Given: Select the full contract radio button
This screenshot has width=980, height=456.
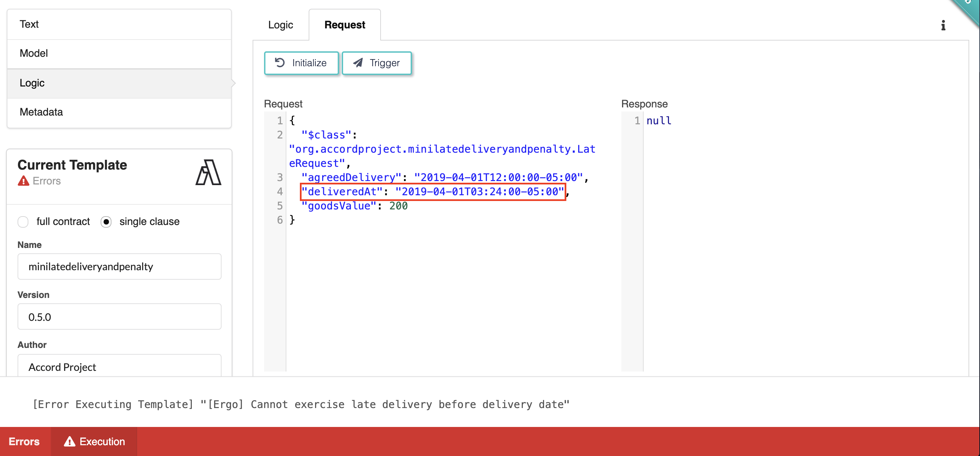Looking at the screenshot, I should [x=23, y=221].
